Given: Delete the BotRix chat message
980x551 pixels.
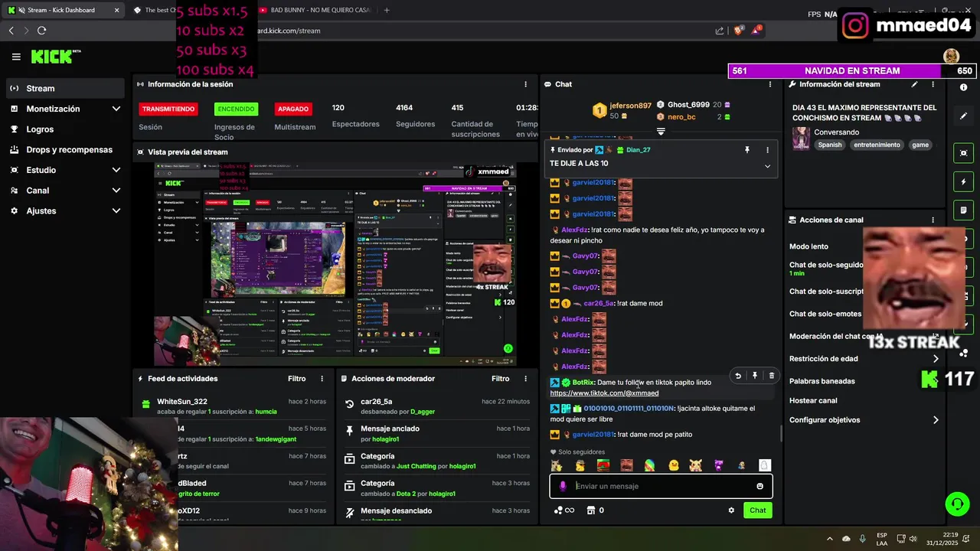Looking at the screenshot, I should point(771,376).
